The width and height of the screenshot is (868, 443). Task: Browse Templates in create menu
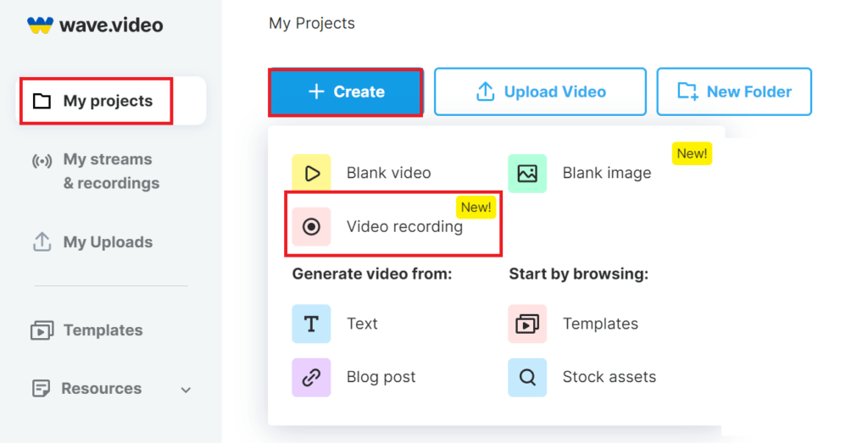pyautogui.click(x=601, y=324)
